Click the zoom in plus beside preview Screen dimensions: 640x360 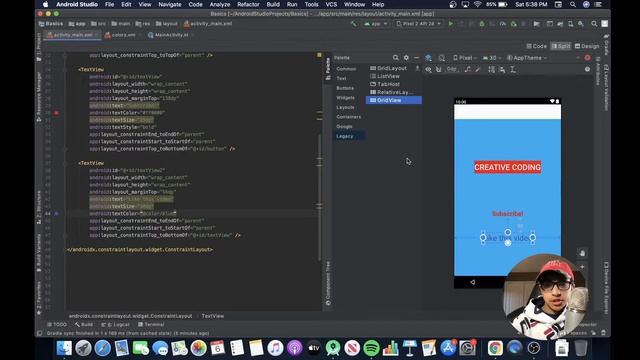tap(582, 267)
